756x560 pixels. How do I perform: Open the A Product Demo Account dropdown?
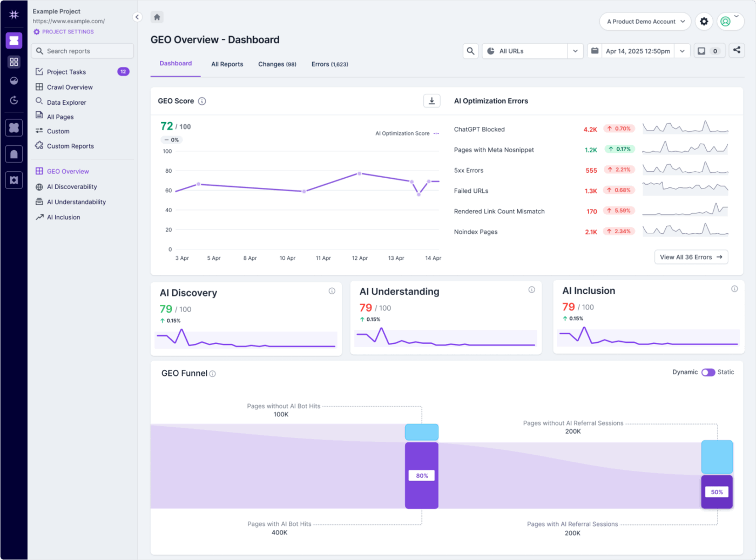[645, 21]
